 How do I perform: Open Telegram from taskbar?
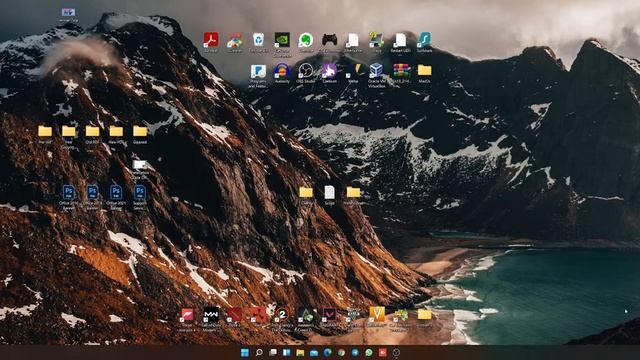click(355, 353)
